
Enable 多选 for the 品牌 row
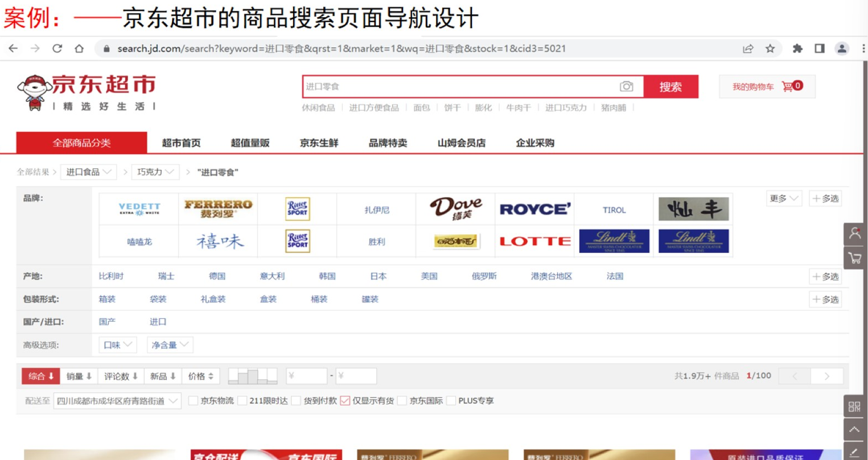tap(825, 198)
